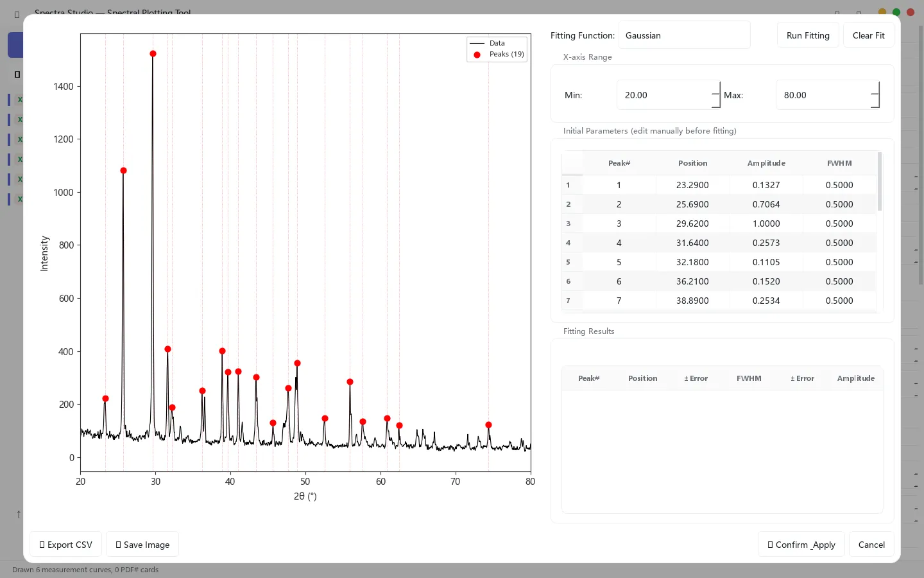Viewport: 924px width, 578px height.
Task: Select the amplitude cell 0.2534
Action: 766,301
